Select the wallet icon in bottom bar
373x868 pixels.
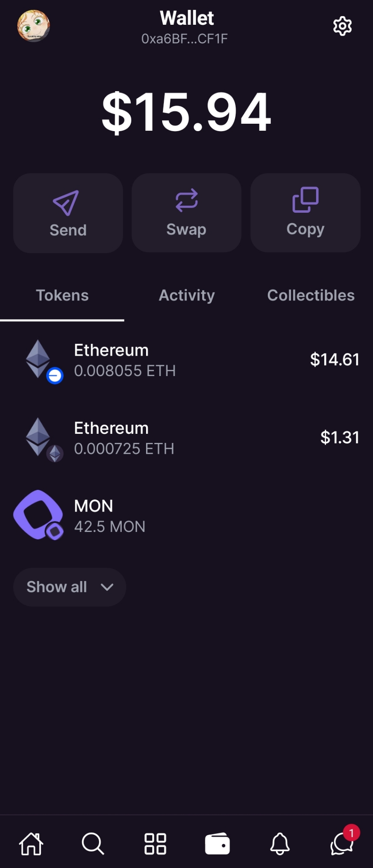[x=217, y=844]
